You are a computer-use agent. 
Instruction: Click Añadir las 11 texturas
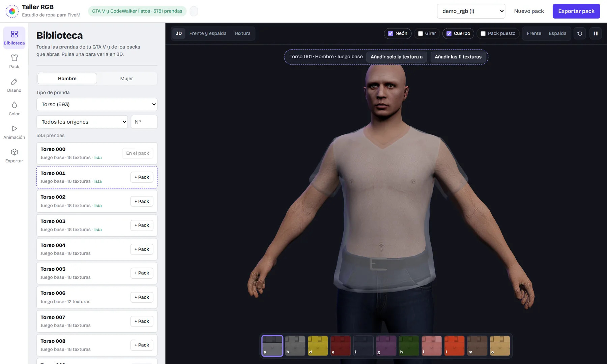click(x=458, y=57)
